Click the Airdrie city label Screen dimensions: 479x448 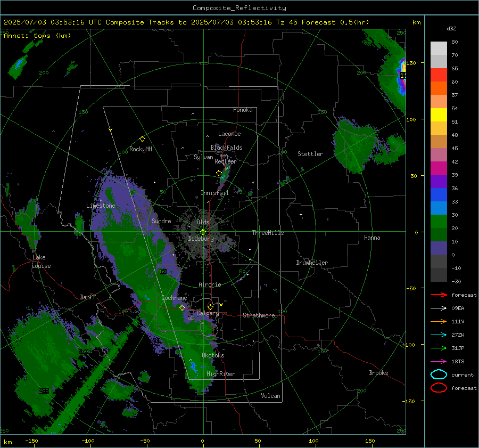[x=210, y=284]
